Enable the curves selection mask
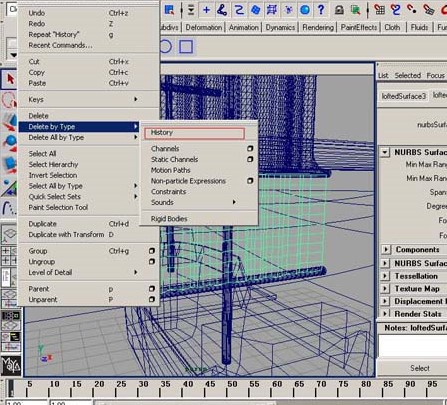Image resolution: width=447 pixels, height=405 pixels. click(239, 10)
